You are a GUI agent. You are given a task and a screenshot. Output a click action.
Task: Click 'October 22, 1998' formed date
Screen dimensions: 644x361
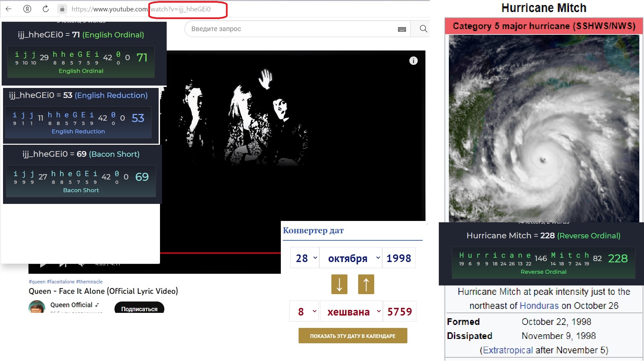556,322
